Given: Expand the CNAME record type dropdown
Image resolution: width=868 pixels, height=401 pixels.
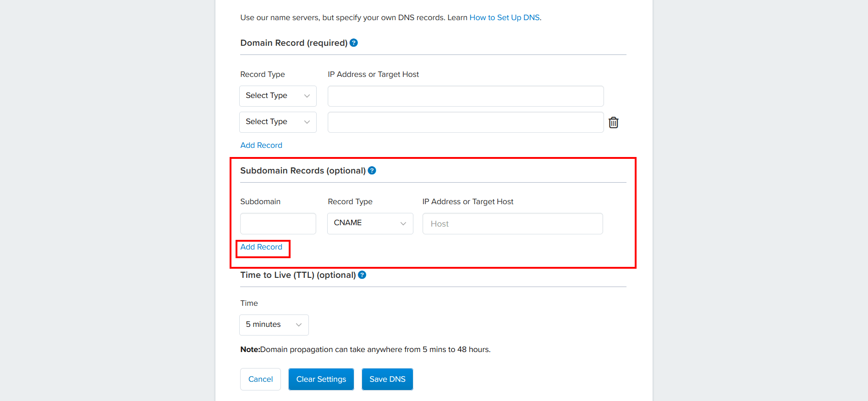Looking at the screenshot, I should click(370, 223).
